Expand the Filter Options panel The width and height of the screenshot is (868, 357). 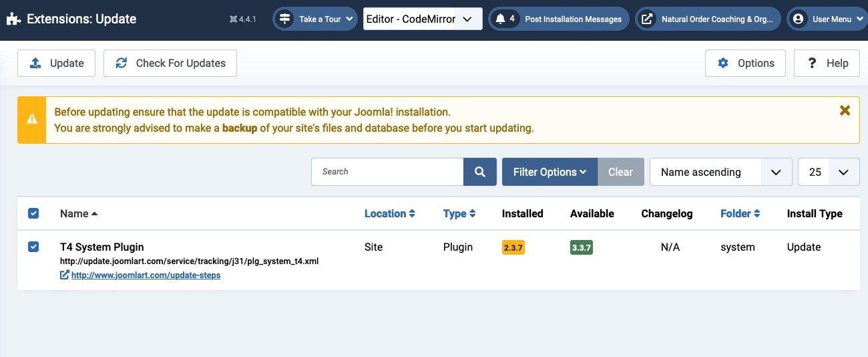tap(550, 172)
